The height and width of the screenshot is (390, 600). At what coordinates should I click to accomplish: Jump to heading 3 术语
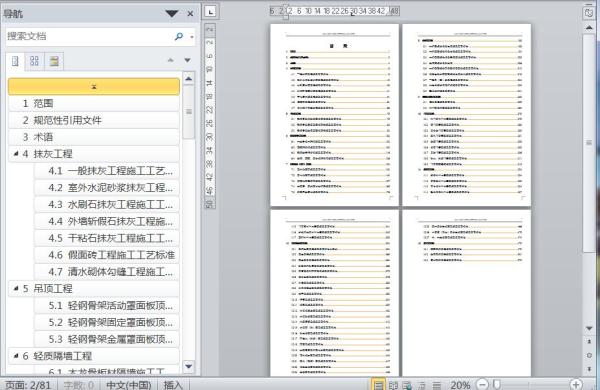pyautogui.click(x=94, y=137)
